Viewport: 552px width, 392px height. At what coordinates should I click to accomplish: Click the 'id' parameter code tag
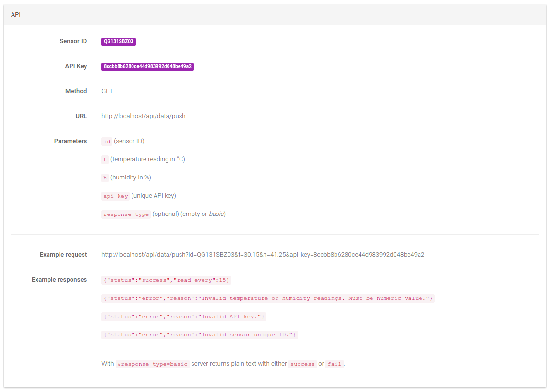tap(107, 142)
